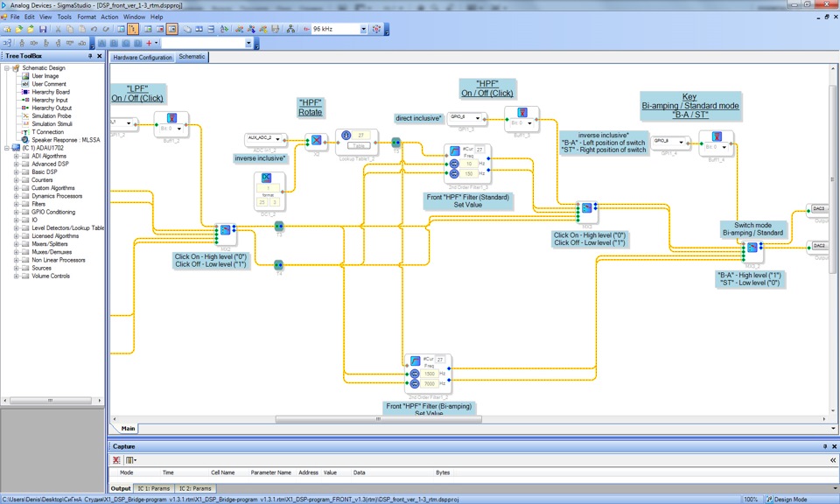This screenshot has width=840, height=504.
Task: Click the Buff1_3 debounce block icon
Action: [521, 113]
